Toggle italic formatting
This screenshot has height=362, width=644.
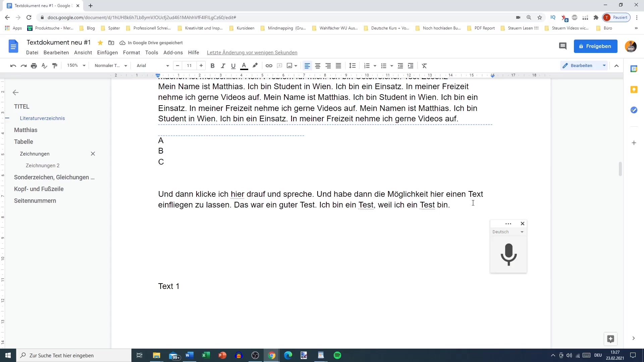(x=223, y=66)
